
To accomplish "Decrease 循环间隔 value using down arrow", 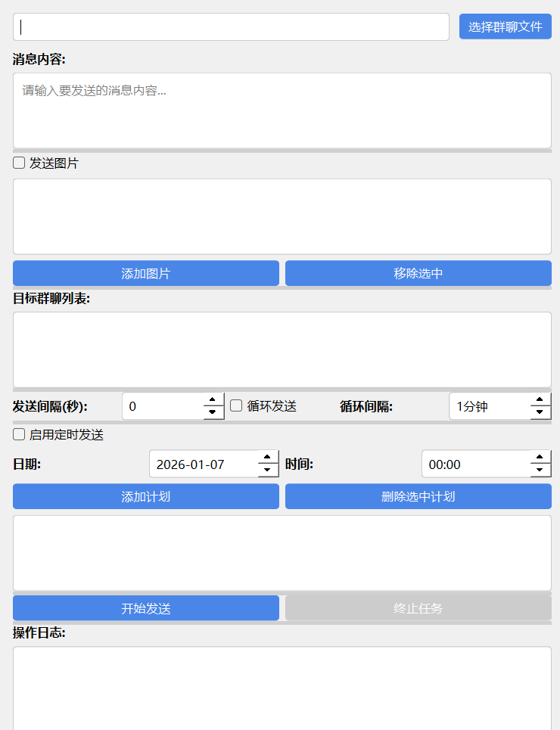I will [x=540, y=412].
